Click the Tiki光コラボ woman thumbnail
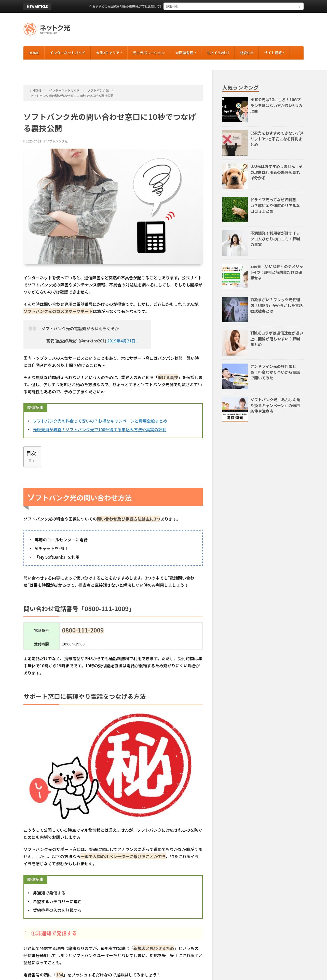 [x=235, y=343]
